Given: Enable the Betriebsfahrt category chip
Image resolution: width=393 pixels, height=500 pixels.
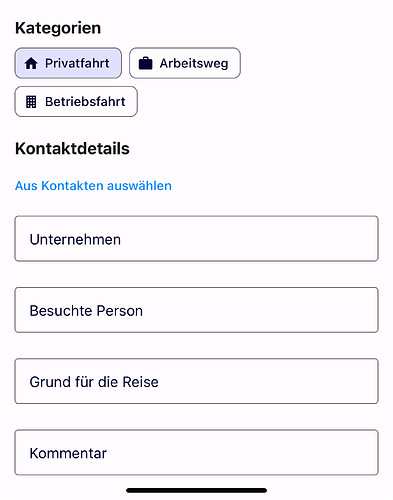Looking at the screenshot, I should click(76, 101).
